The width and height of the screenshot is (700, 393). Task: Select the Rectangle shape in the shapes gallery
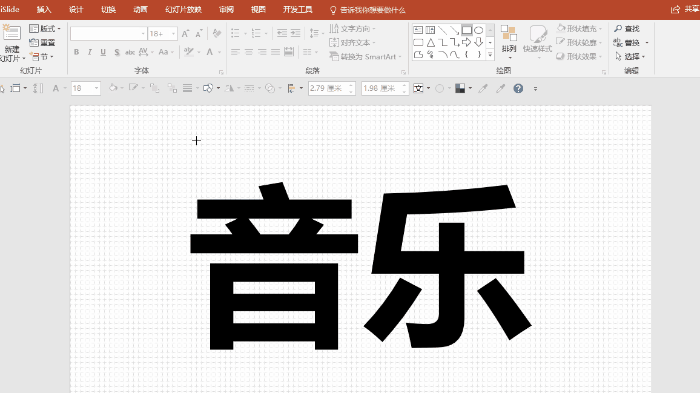pos(467,30)
